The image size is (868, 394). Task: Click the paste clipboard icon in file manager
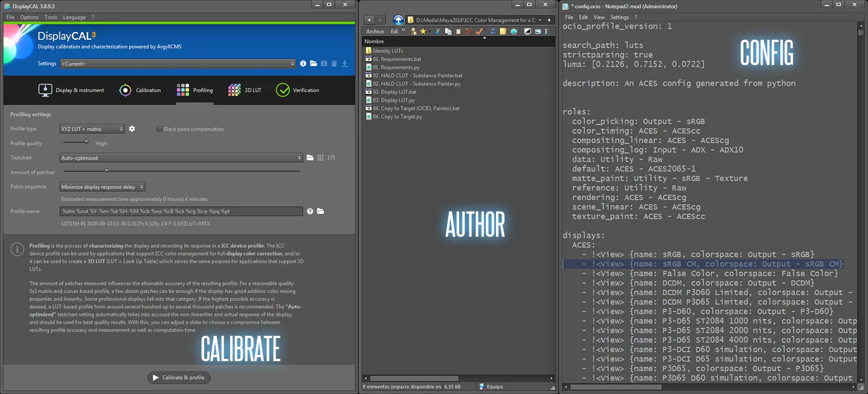pos(459,31)
